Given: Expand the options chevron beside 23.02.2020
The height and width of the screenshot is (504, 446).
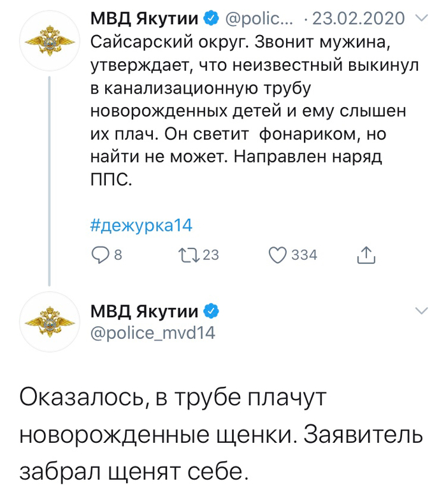Looking at the screenshot, I should [421, 18].
